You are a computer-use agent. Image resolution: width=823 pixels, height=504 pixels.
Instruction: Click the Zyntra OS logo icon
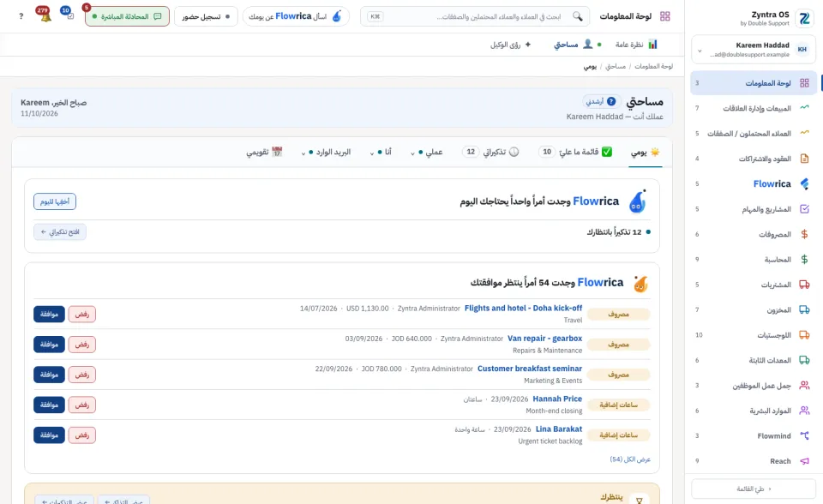pos(804,18)
